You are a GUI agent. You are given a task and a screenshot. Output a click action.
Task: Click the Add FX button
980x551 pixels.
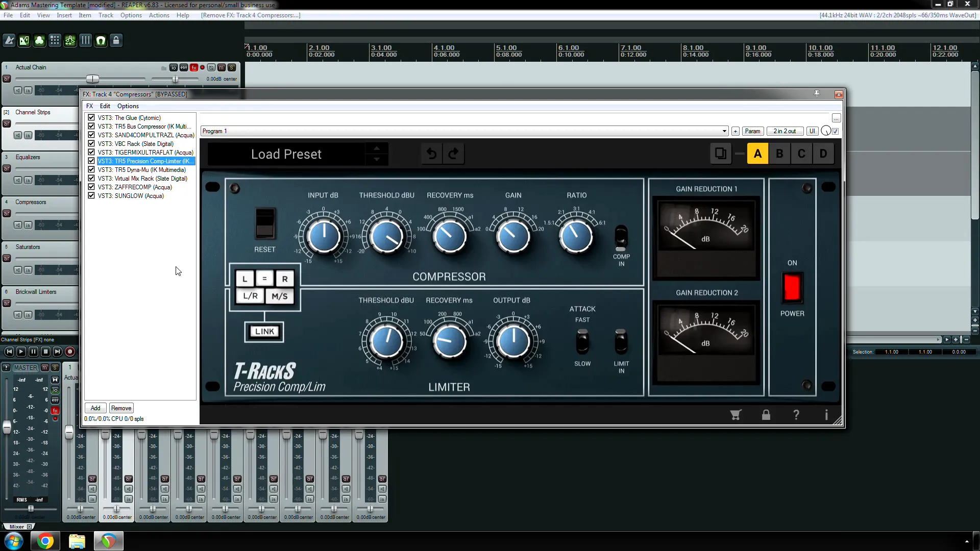[x=95, y=408]
